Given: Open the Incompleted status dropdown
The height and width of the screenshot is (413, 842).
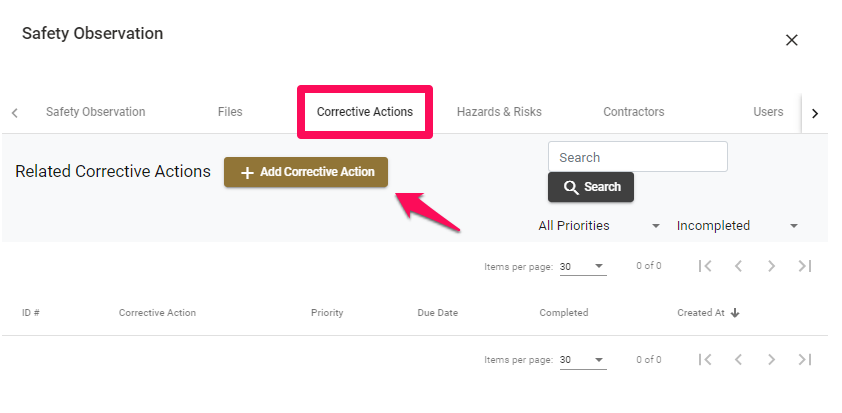Looking at the screenshot, I should click(x=738, y=226).
